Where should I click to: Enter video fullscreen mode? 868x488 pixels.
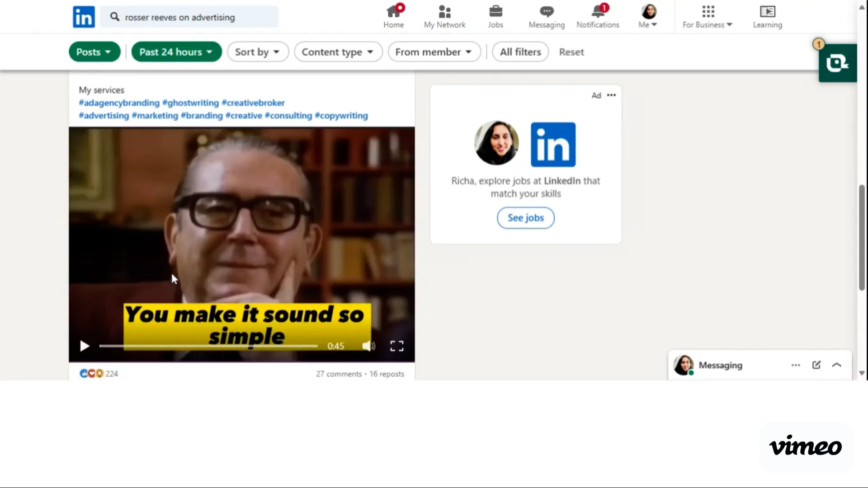pyautogui.click(x=396, y=346)
